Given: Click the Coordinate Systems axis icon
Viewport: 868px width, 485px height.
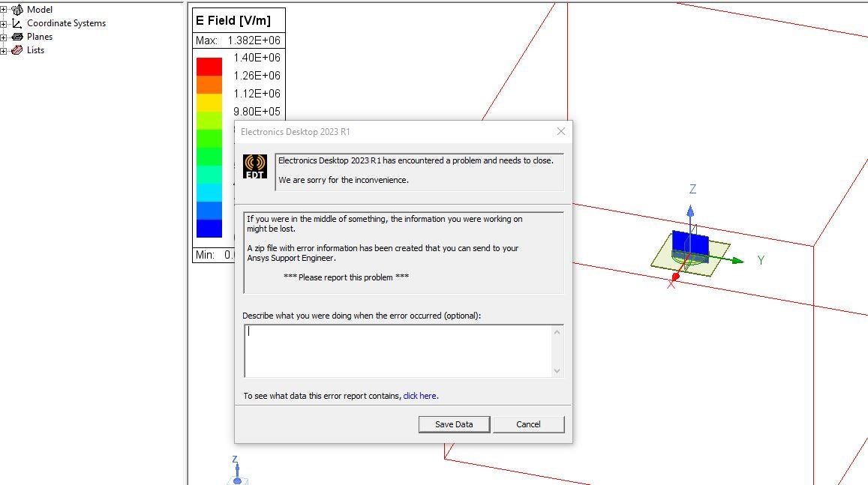Looking at the screenshot, I should (x=17, y=23).
